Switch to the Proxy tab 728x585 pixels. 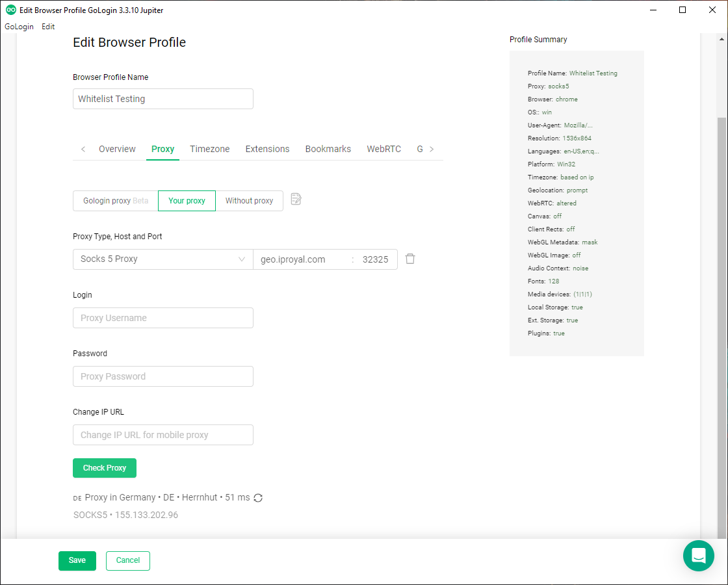(x=162, y=149)
